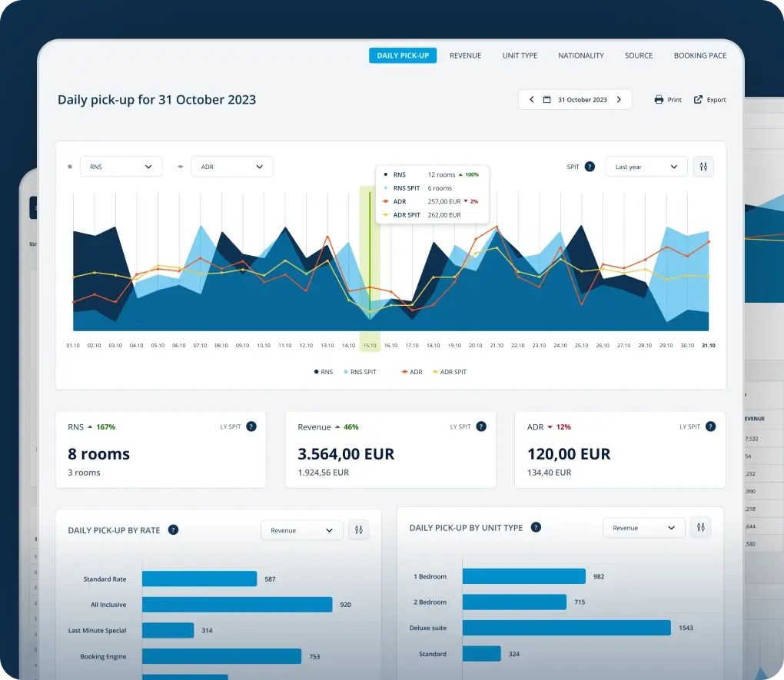Click the '3 rooms' comparison value
784x680 pixels.
pos(84,473)
